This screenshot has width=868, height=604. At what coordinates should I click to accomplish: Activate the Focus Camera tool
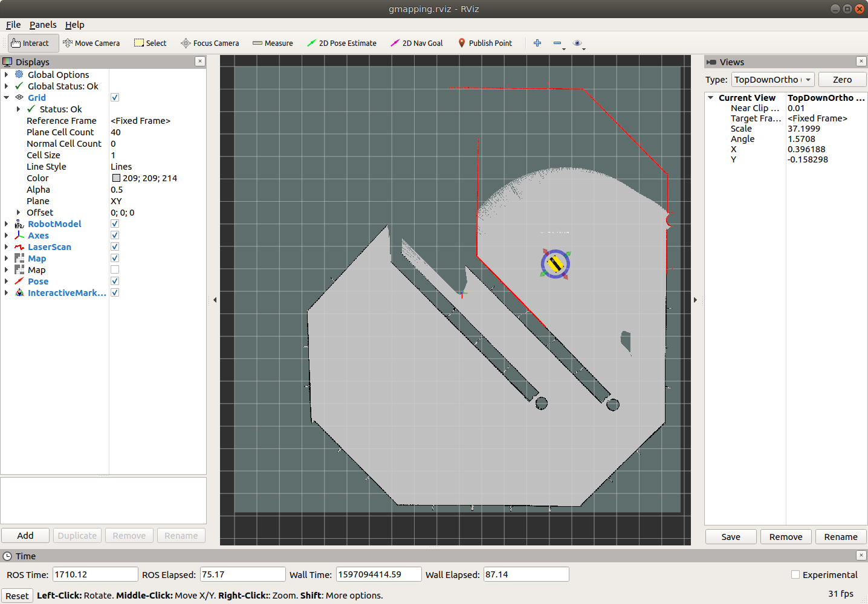[210, 43]
